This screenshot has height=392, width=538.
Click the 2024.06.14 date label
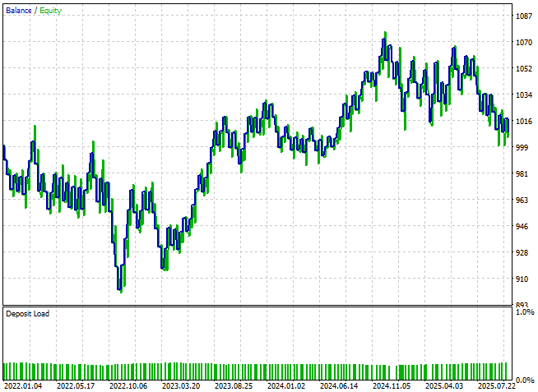(x=339, y=386)
